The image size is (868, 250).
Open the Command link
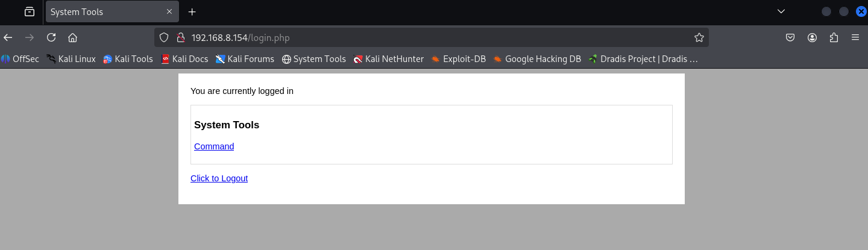[214, 146]
